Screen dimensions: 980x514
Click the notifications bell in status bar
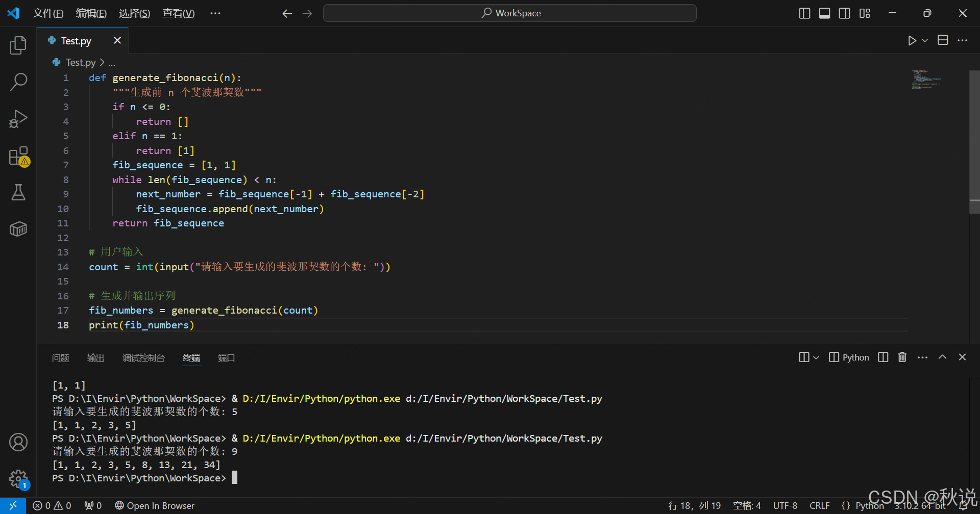coord(963,506)
